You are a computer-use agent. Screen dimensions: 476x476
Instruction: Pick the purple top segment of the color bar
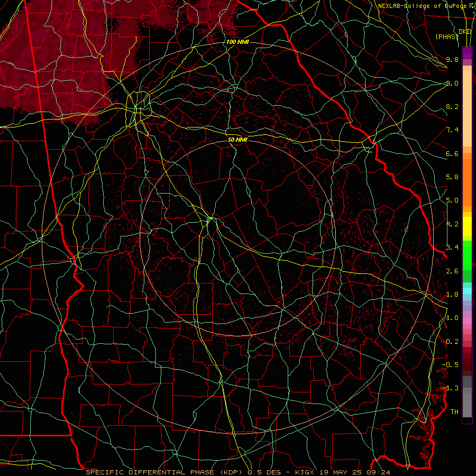tap(467, 53)
